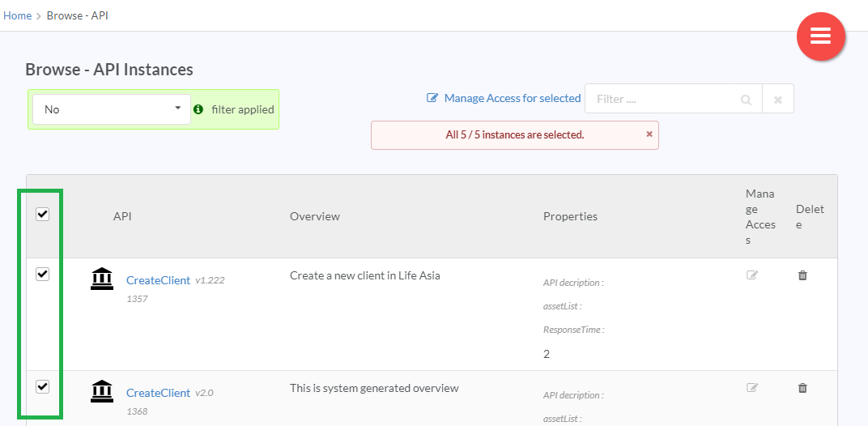Uncheck the CreateClient v2.0 row checkbox
Viewport: 868px width, 426px height.
click(43, 386)
